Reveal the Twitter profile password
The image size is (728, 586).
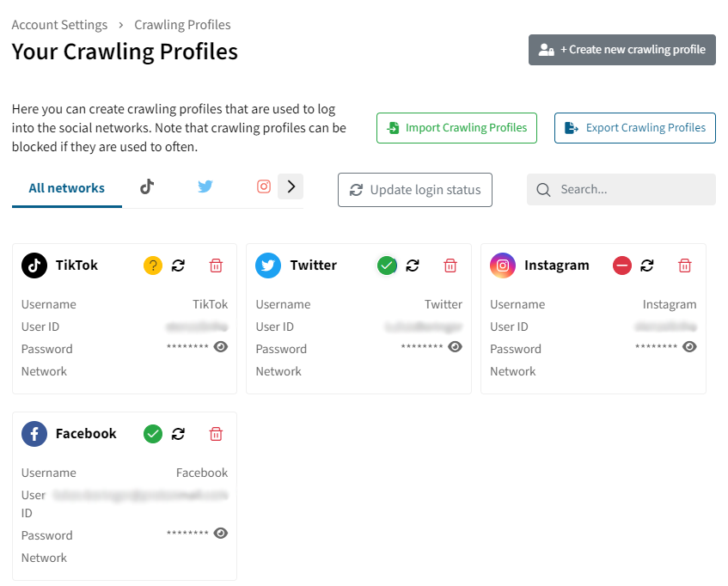(455, 346)
